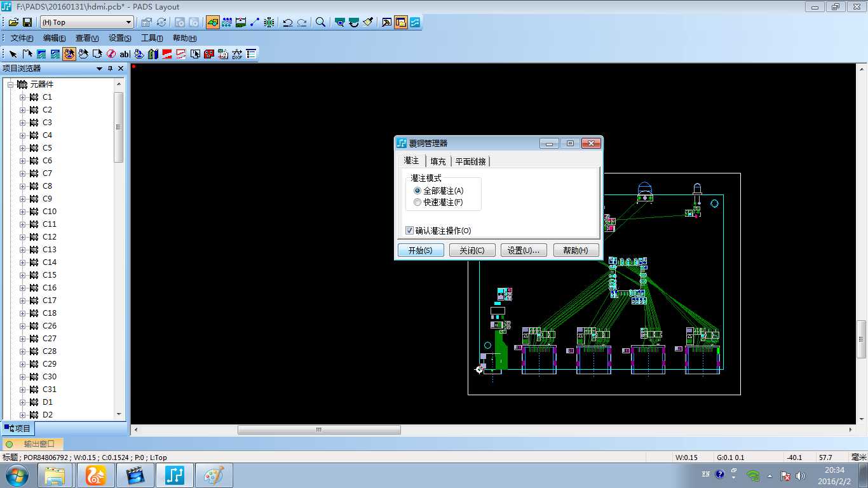Click the project tree vertical scrollbar thumb
Viewport: 868px width, 488px height.
pyautogui.click(x=119, y=127)
